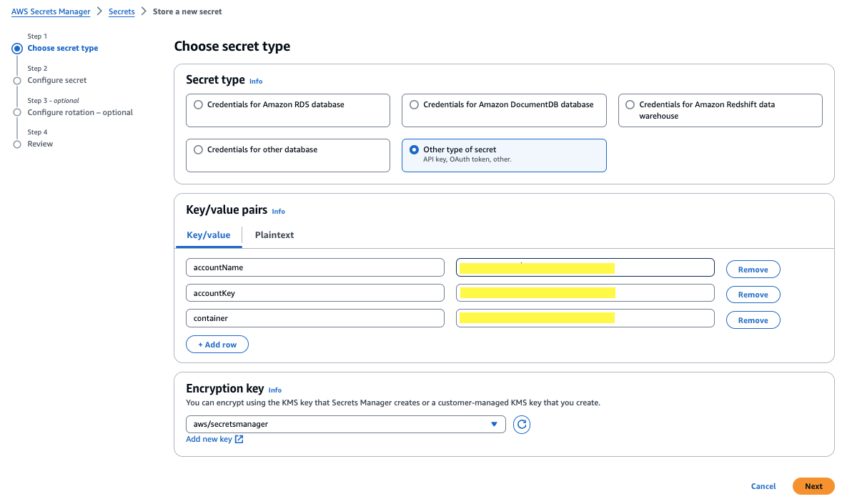Choose Credentials for Amazon Redshift data warehouse
The image size is (847, 504).
pyautogui.click(x=630, y=104)
